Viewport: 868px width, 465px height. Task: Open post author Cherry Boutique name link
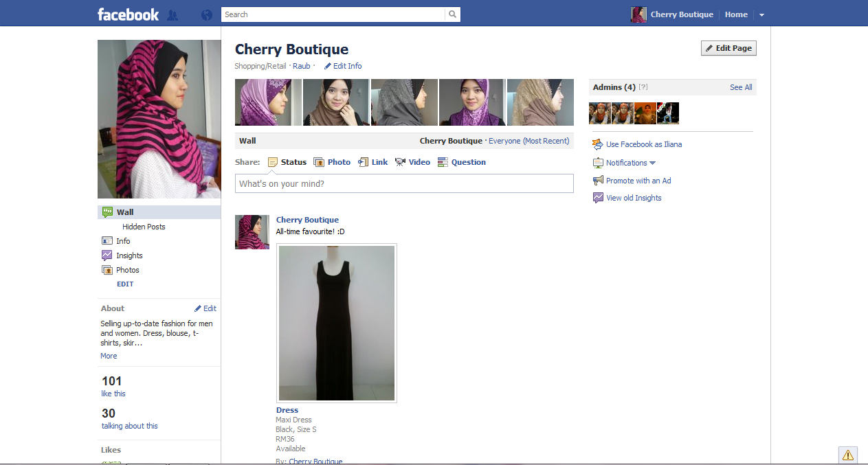307,220
